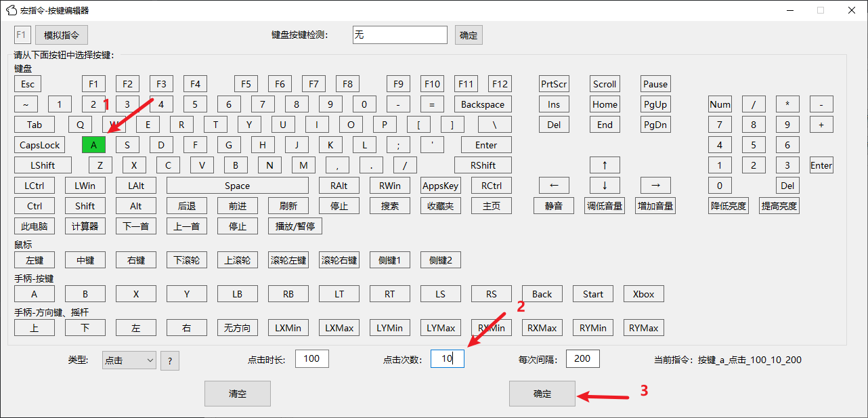
Task: Select the End key button
Action: click(x=605, y=125)
